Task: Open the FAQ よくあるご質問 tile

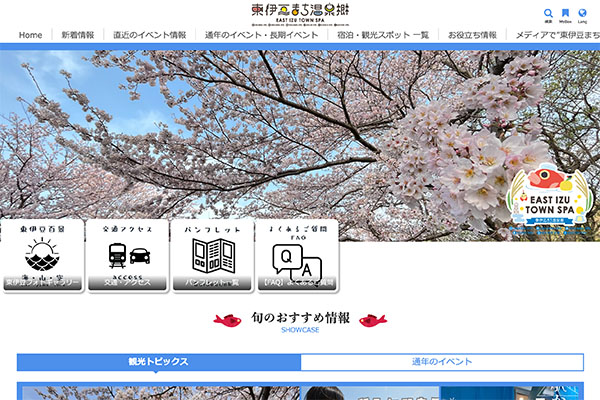Action: 297,256
